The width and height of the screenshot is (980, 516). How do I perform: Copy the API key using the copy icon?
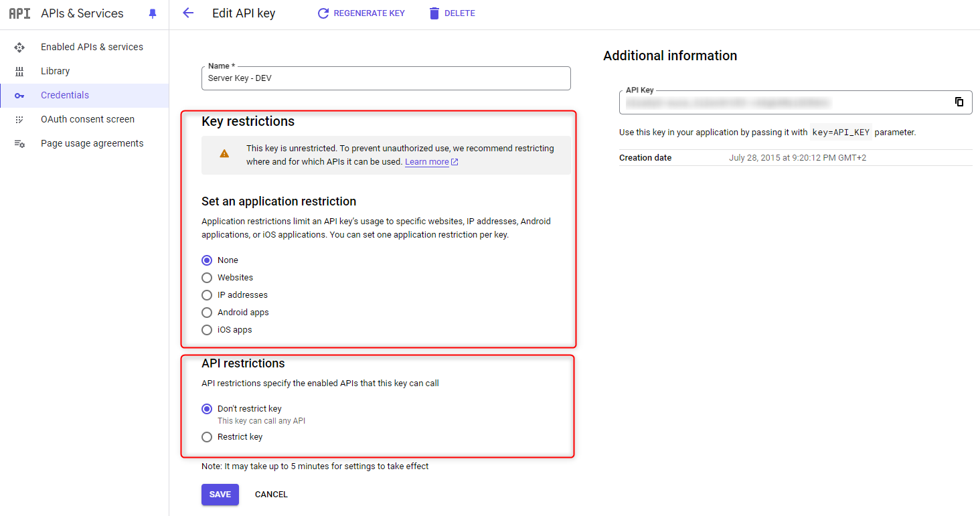tap(959, 102)
